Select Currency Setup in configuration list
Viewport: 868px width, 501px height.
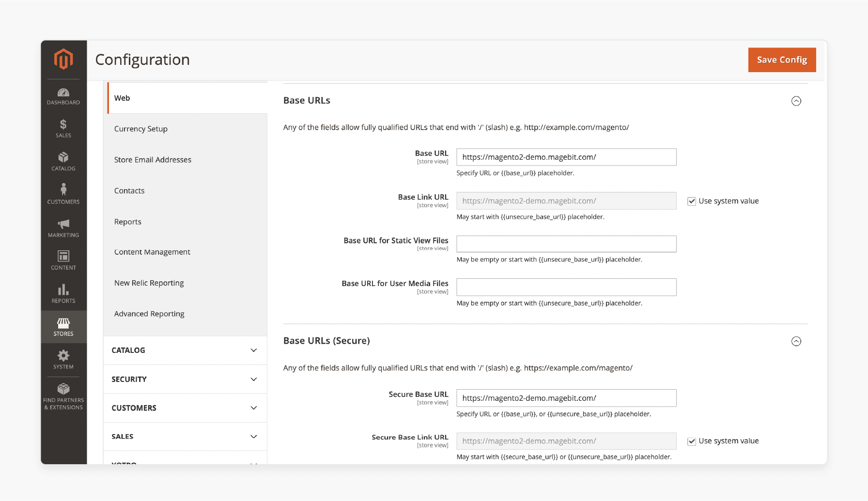pos(141,129)
